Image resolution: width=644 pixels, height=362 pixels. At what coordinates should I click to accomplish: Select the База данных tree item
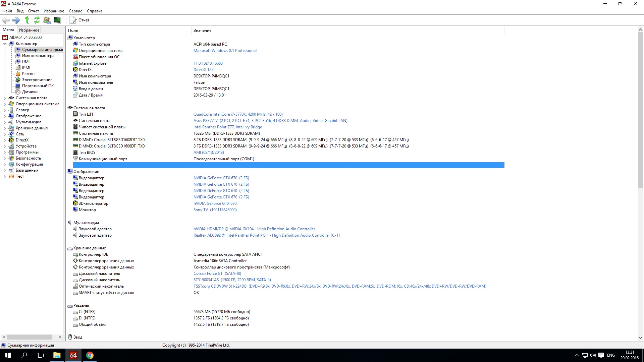[27, 170]
